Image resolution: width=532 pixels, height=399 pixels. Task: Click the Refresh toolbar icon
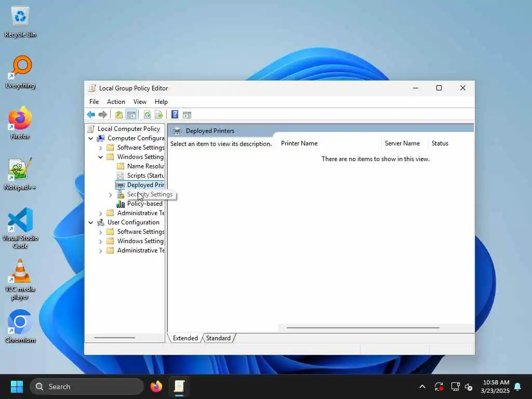pyautogui.click(x=147, y=115)
